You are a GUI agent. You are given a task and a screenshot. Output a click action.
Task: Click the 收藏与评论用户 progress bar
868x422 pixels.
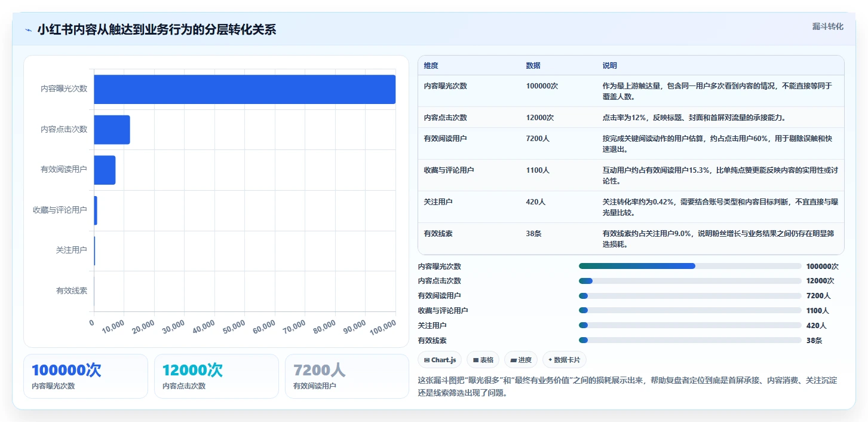click(x=690, y=310)
